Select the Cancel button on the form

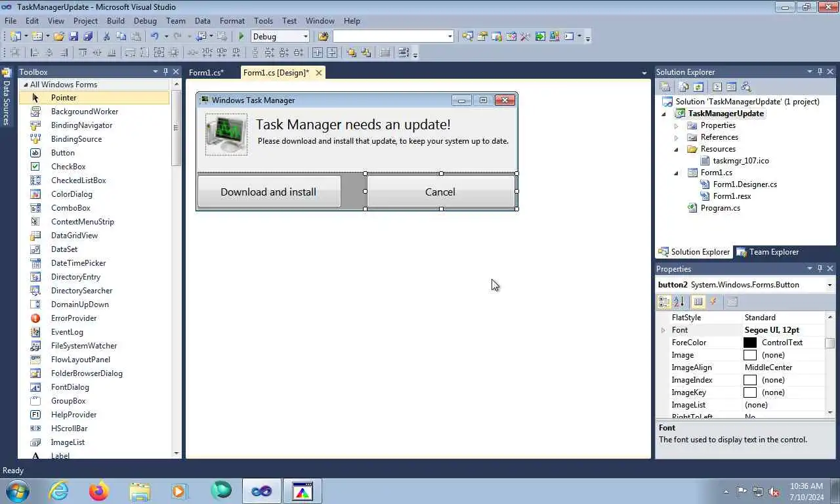pos(440,192)
